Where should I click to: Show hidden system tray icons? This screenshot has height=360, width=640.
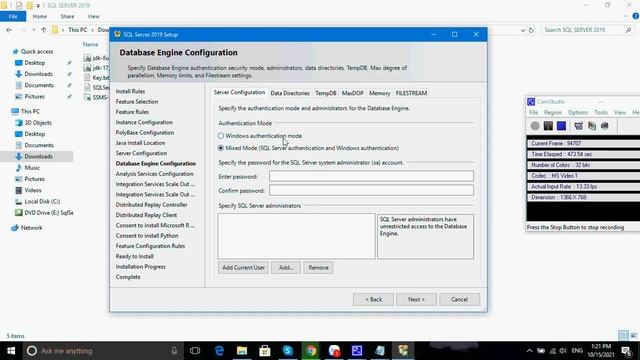point(529,351)
